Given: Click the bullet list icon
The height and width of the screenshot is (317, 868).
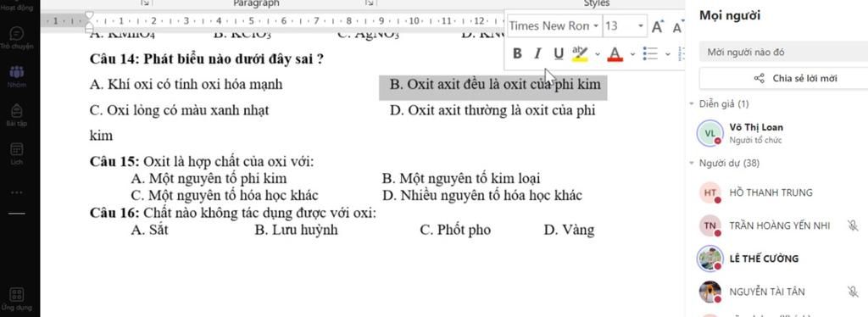Looking at the screenshot, I should (x=650, y=53).
